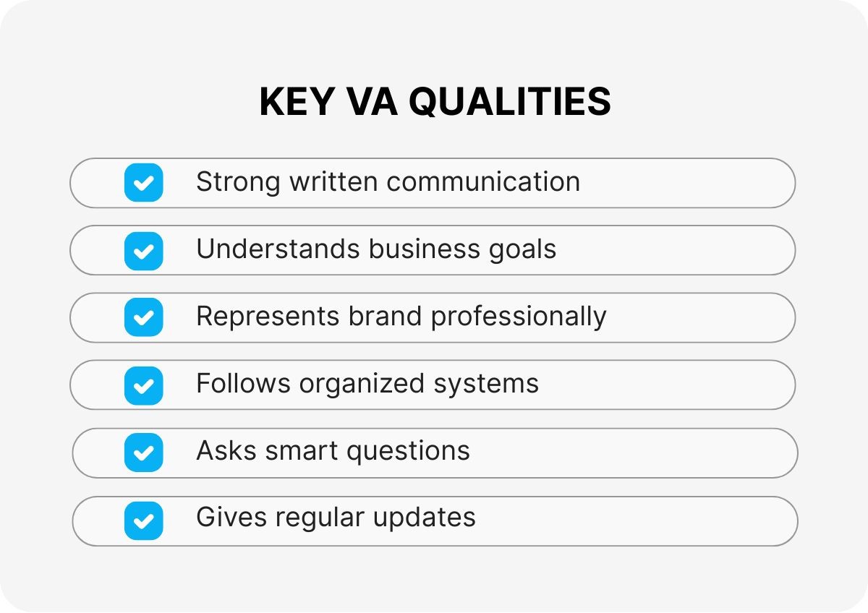The width and height of the screenshot is (868, 613).
Task: Click the 'KEY VA QUALITIES' heading
Action: click(435, 102)
